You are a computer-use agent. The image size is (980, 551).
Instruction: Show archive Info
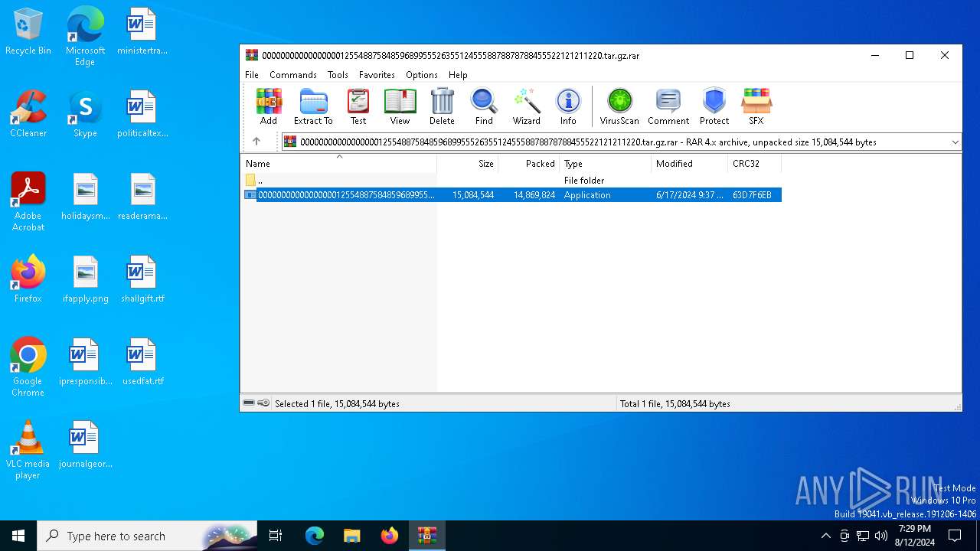pyautogui.click(x=568, y=106)
